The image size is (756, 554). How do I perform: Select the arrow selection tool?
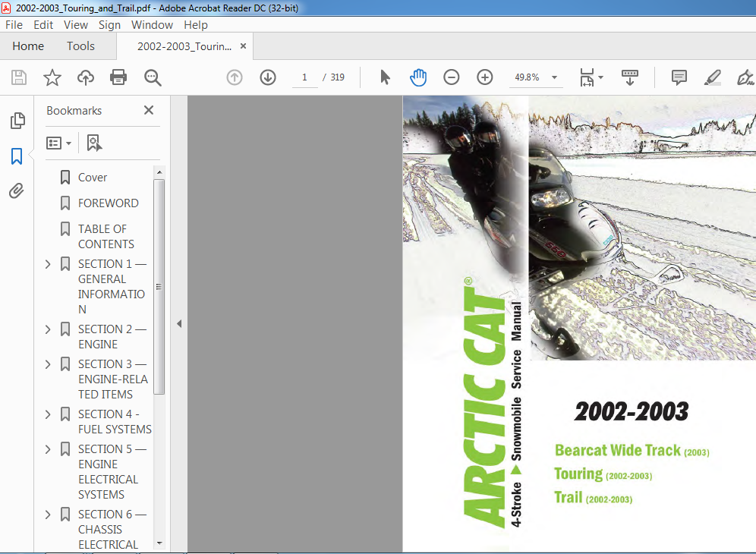[385, 77]
